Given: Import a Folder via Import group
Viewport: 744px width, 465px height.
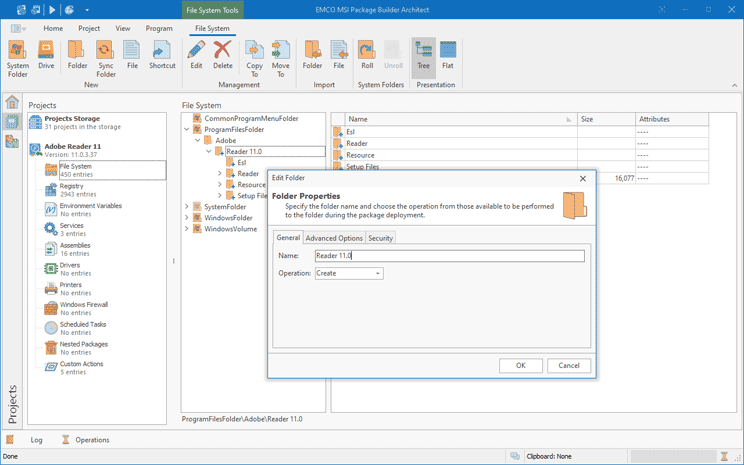Looking at the screenshot, I should (x=312, y=55).
